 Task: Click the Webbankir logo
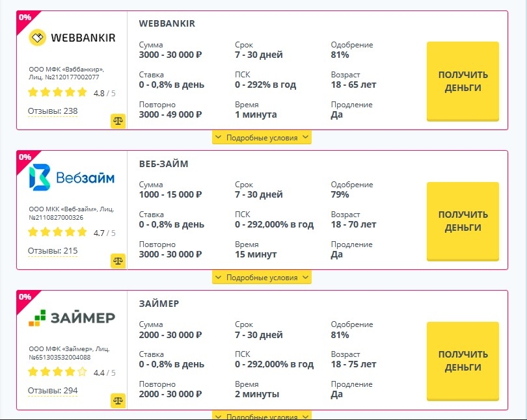tap(72, 38)
